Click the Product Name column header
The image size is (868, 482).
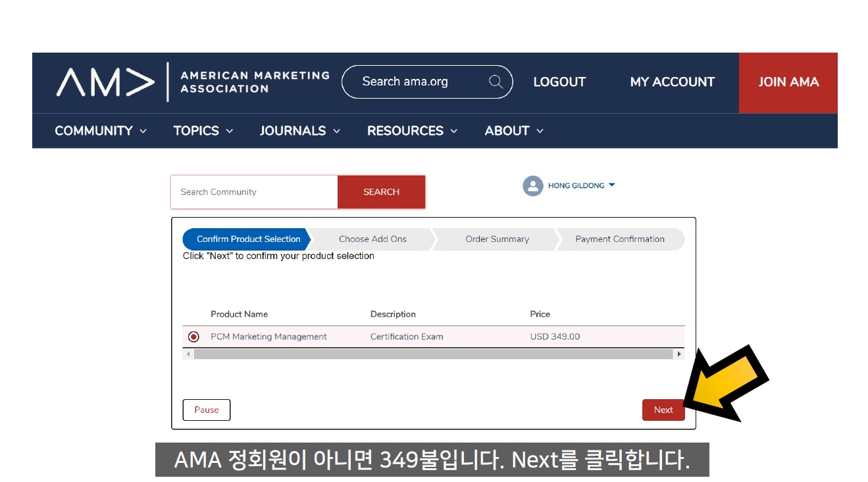tap(239, 314)
